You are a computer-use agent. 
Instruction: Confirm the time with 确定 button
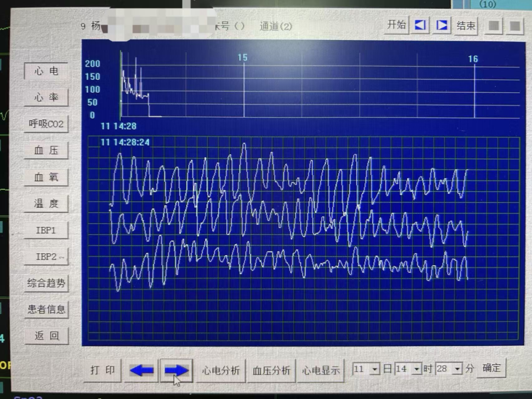[491, 368]
